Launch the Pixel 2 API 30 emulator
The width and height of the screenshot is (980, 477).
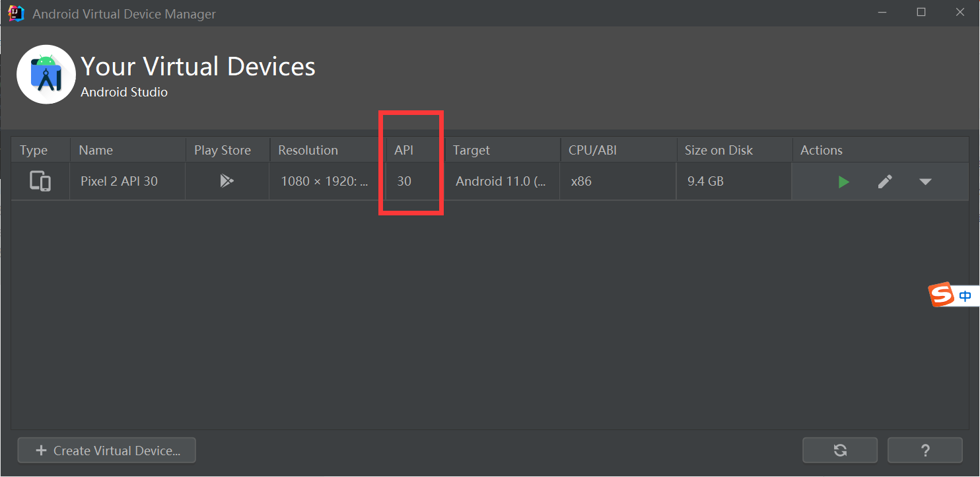click(x=843, y=181)
